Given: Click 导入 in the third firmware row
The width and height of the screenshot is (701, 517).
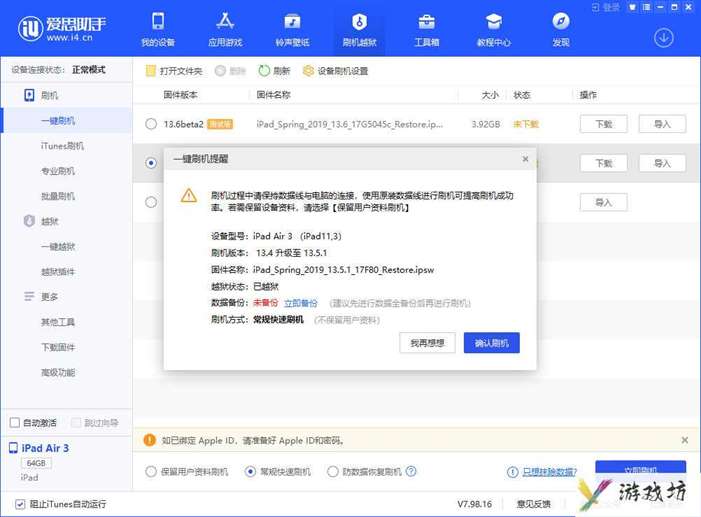Looking at the screenshot, I should pos(604,202).
